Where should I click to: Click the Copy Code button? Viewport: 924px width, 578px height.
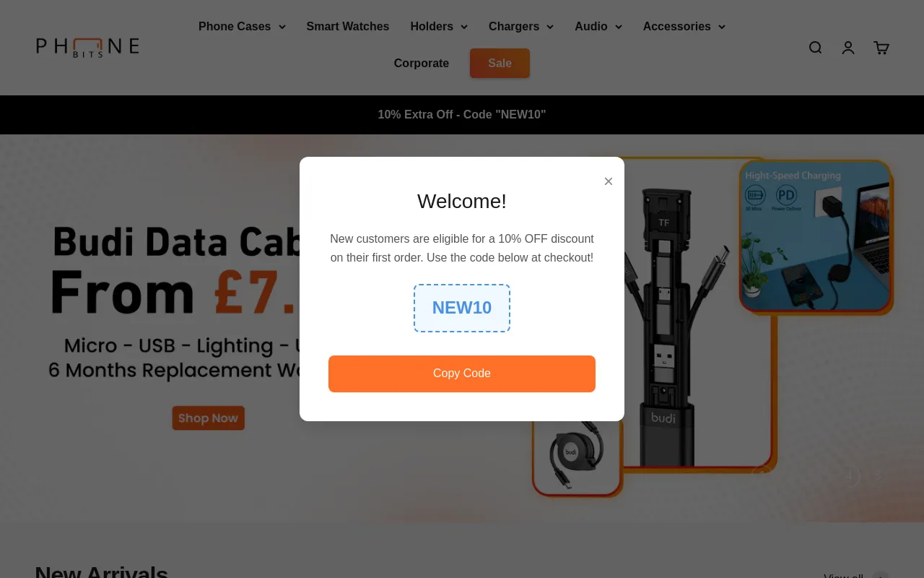(462, 374)
